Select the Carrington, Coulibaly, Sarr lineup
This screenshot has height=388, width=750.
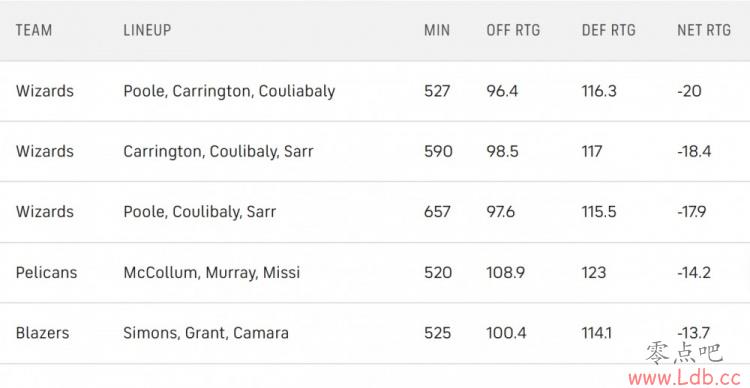tap(218, 152)
